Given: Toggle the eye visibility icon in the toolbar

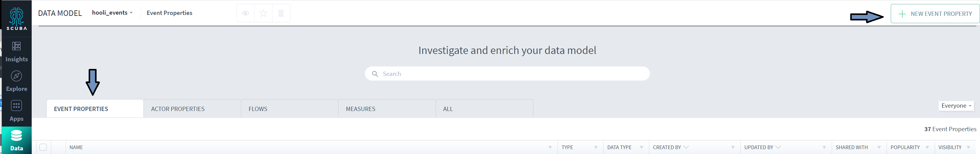Looking at the screenshot, I should coord(245,13).
